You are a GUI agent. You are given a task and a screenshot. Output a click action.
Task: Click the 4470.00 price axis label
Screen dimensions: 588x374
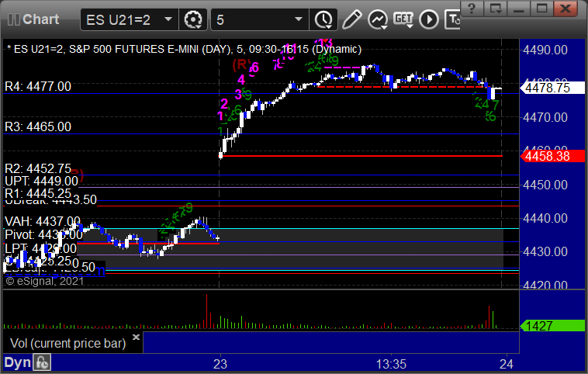tap(545, 117)
